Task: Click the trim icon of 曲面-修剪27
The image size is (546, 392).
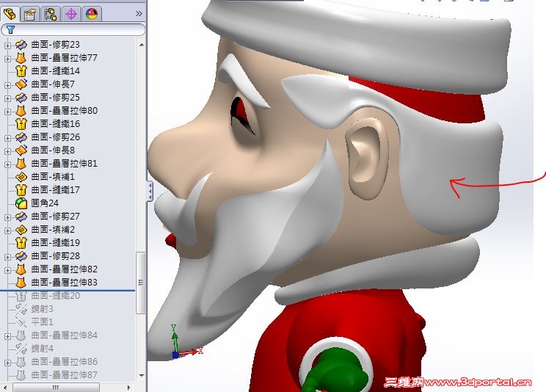Action: click(x=21, y=217)
